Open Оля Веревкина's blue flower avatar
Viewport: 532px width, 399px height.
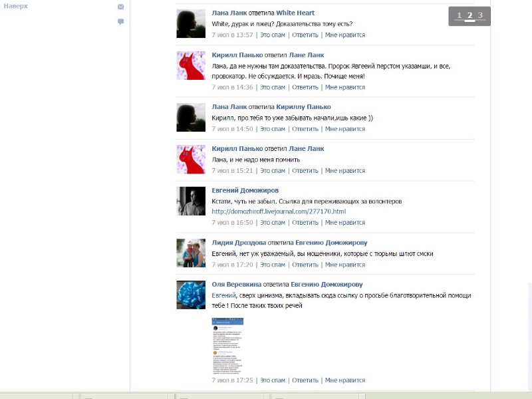(x=191, y=295)
